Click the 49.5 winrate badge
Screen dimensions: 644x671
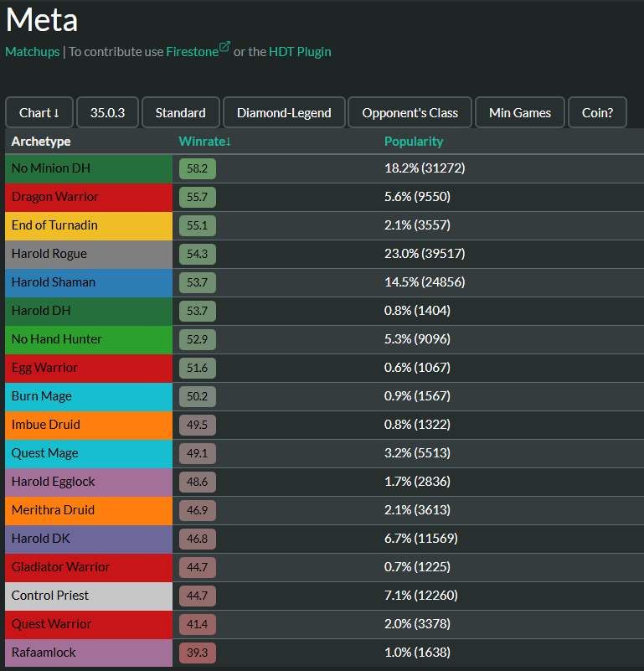click(198, 425)
